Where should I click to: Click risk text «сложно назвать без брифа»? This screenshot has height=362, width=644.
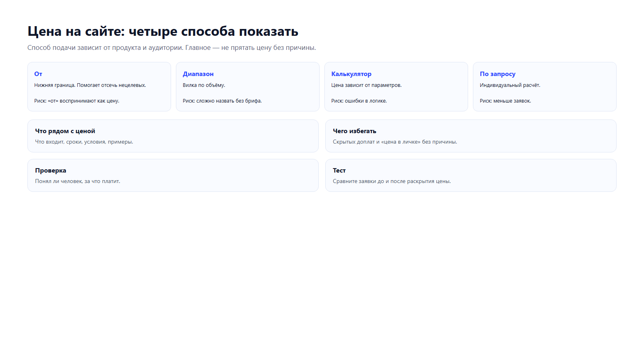pos(222,101)
